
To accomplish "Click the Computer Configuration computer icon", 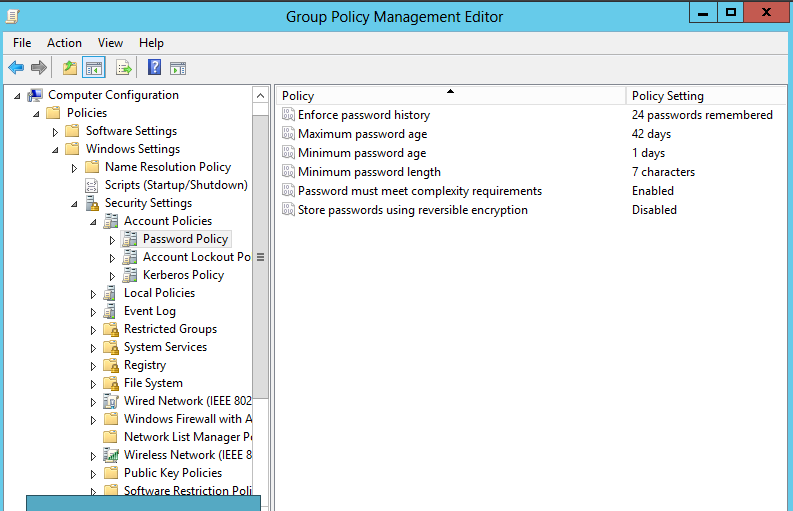I will click(x=35, y=95).
